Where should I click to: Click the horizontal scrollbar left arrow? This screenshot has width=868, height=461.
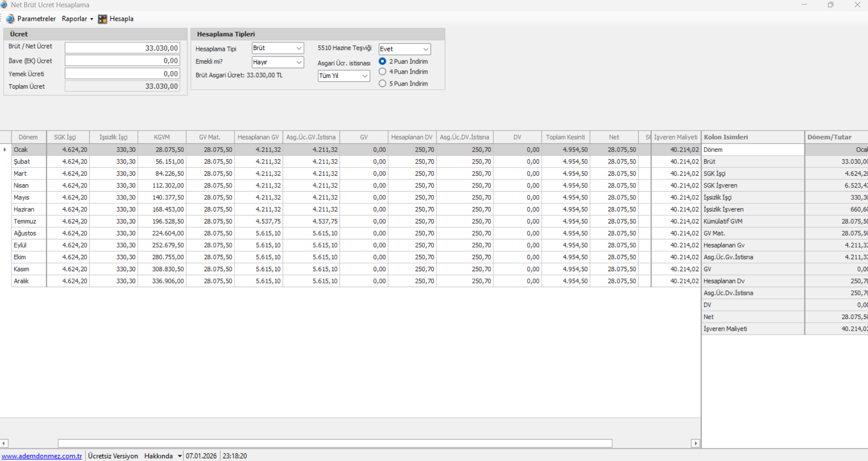click(x=4, y=443)
